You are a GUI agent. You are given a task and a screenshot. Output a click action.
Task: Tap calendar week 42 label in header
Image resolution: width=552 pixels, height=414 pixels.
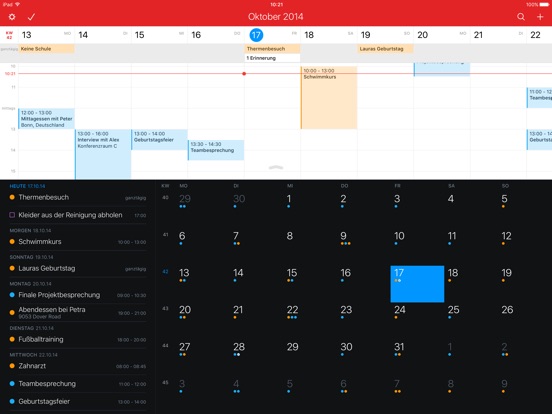point(9,35)
